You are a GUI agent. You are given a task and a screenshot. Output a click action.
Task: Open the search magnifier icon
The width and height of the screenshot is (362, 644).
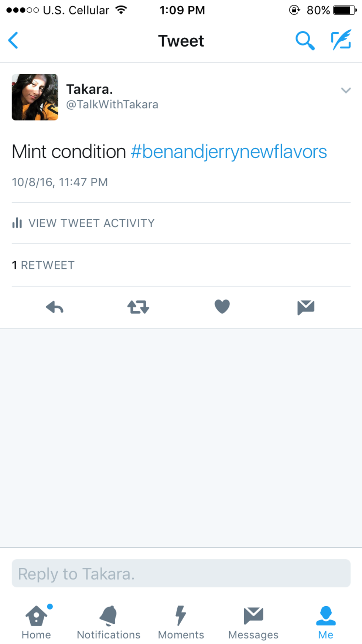(305, 40)
